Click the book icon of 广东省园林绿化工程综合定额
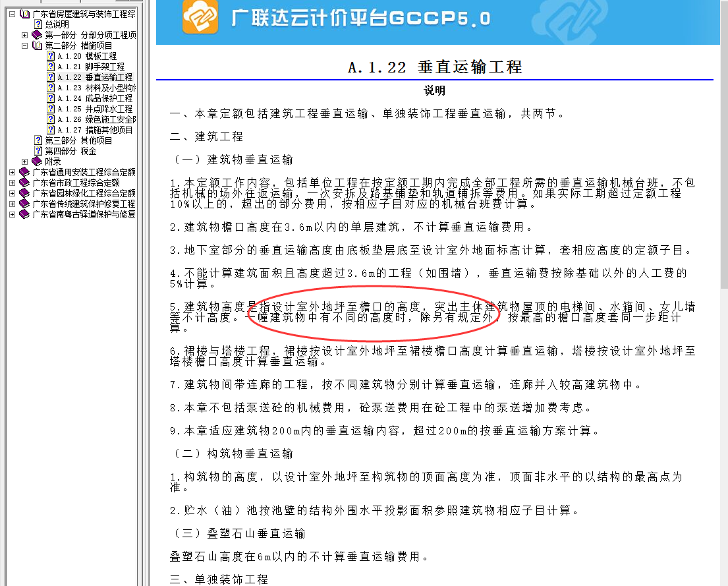 [24, 193]
